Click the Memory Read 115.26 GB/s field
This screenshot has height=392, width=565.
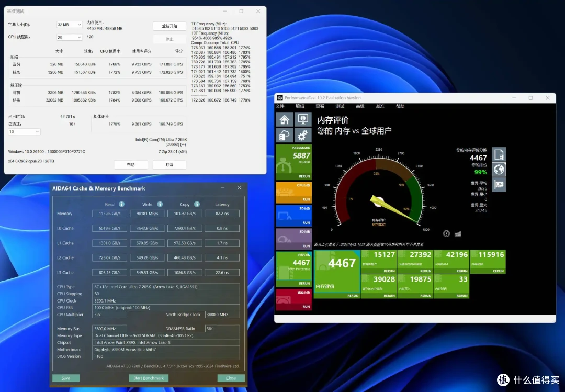click(109, 214)
